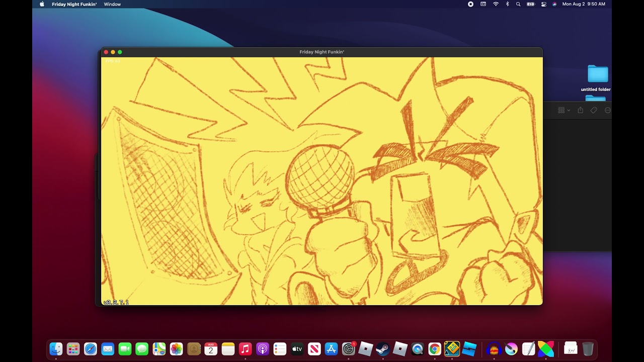Open the Apple TV dock icon
The width and height of the screenshot is (644, 362).
pyautogui.click(x=297, y=348)
